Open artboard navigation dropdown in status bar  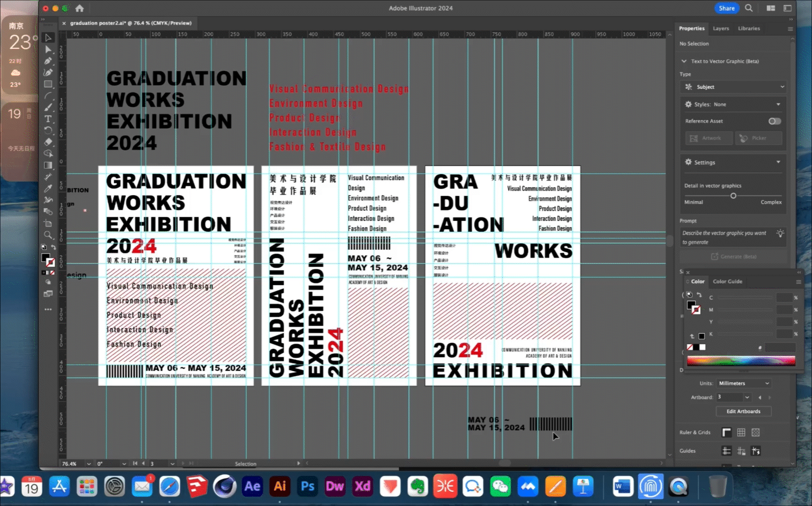click(x=172, y=464)
